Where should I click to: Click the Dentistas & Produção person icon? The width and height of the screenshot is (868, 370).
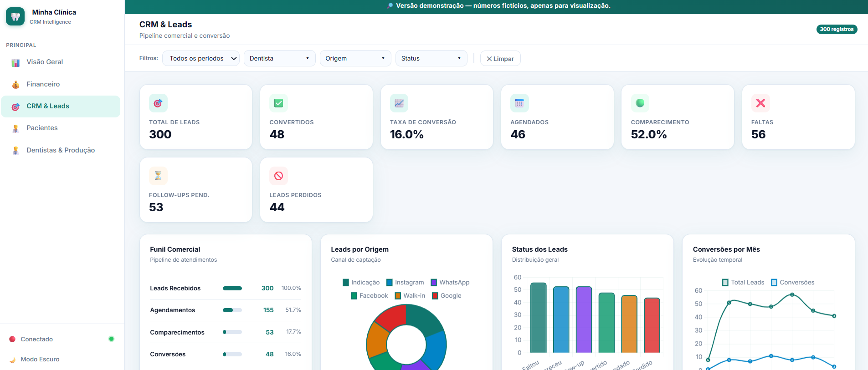(15, 150)
